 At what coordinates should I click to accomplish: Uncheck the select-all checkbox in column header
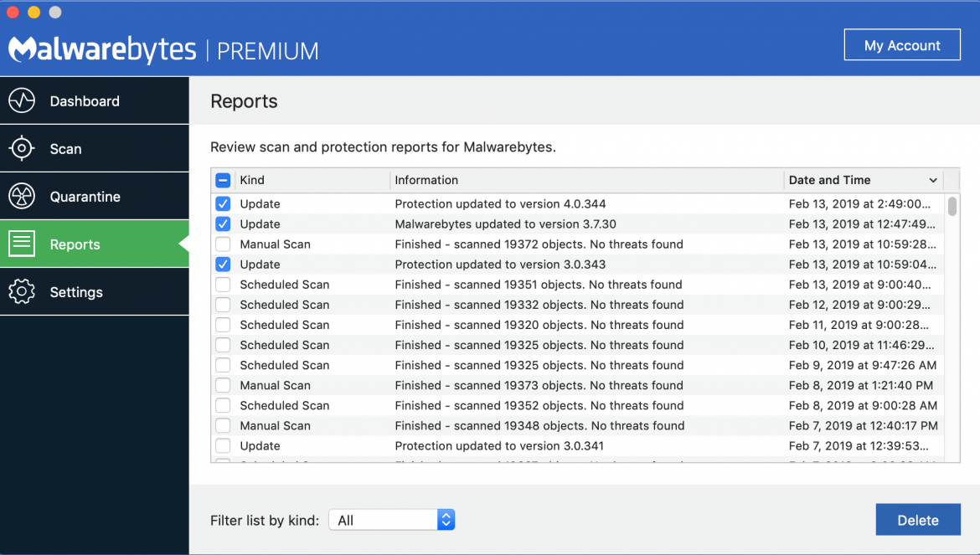click(x=223, y=180)
